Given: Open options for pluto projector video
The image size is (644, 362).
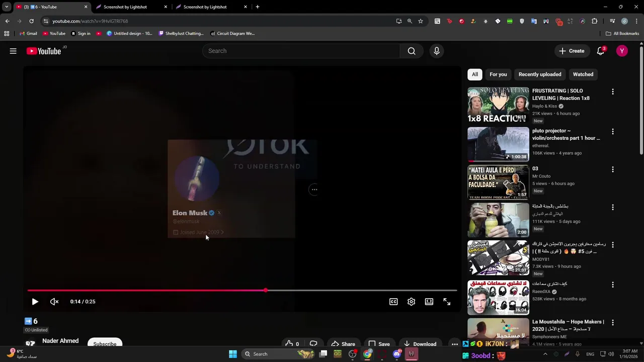Looking at the screenshot, I should tap(612, 131).
